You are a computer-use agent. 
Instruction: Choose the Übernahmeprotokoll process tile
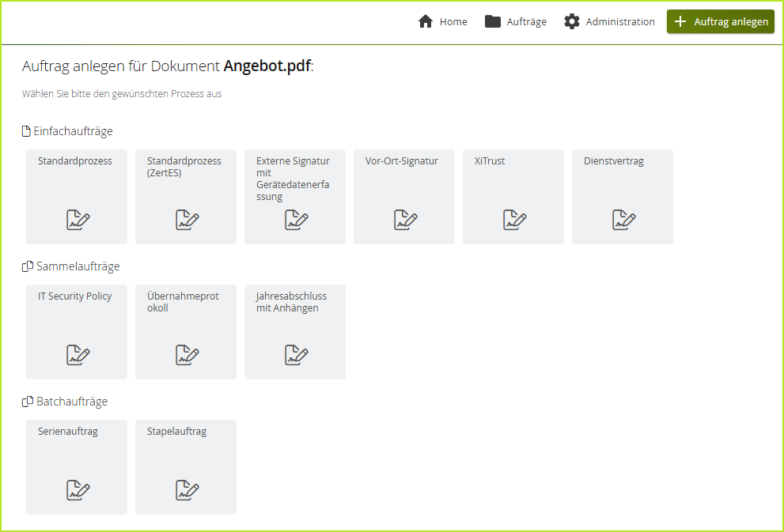click(186, 331)
